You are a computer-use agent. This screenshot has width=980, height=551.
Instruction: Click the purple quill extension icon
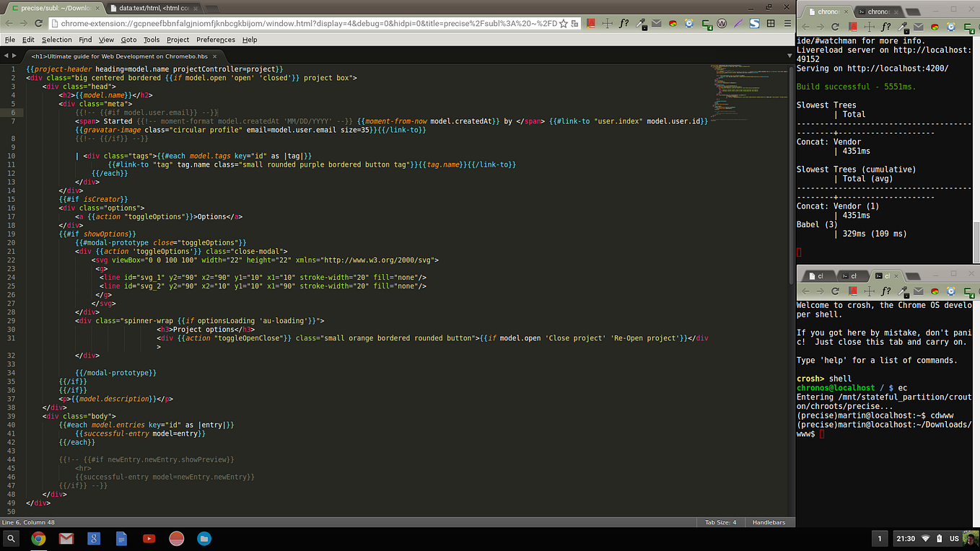coord(738,24)
